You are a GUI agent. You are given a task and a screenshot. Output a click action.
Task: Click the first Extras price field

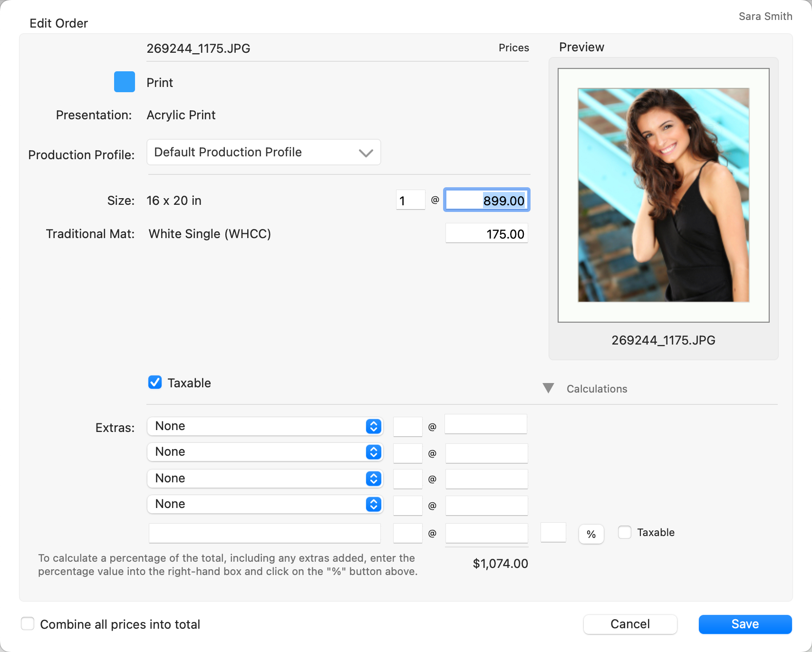[x=485, y=424]
